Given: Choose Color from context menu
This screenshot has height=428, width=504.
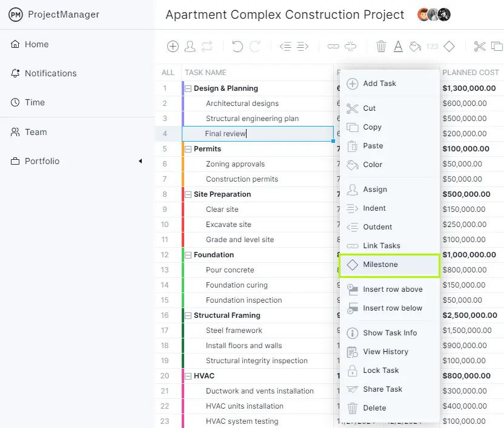Looking at the screenshot, I should tap(390, 165).
